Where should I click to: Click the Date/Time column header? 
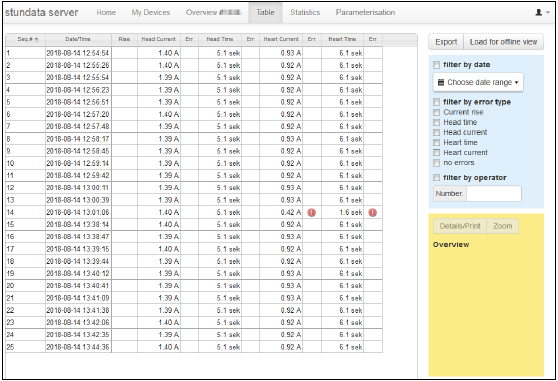[x=78, y=39]
